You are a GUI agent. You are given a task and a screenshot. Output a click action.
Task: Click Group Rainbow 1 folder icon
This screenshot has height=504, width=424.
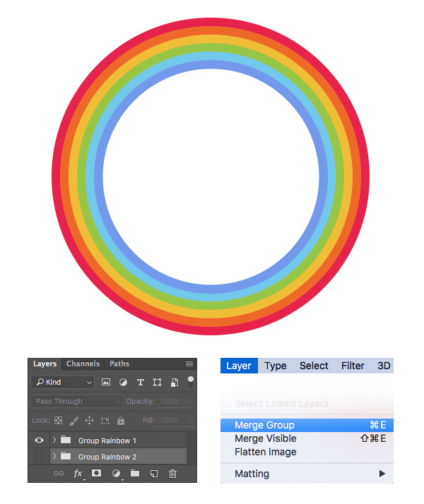click(66, 439)
